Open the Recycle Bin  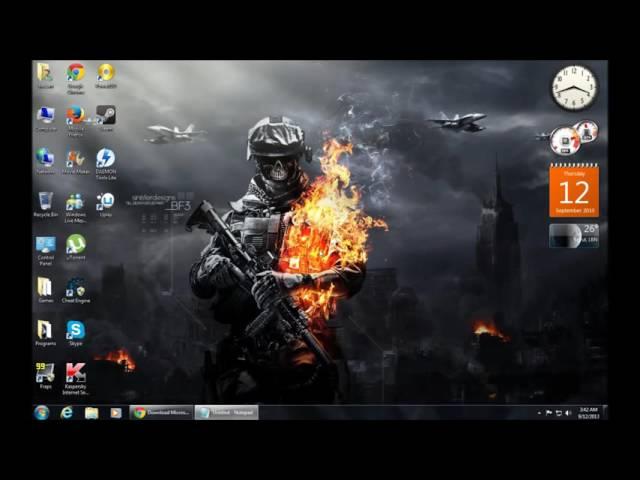point(46,204)
